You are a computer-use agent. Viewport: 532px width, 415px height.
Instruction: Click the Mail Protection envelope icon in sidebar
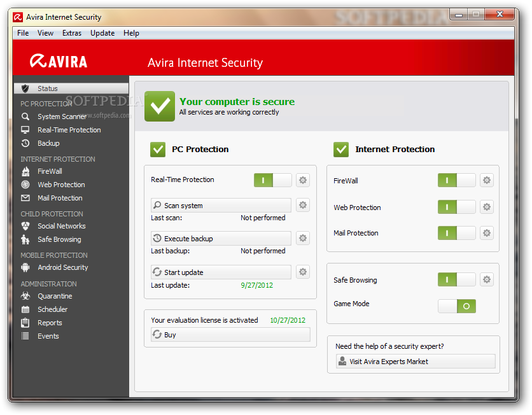[x=25, y=198]
